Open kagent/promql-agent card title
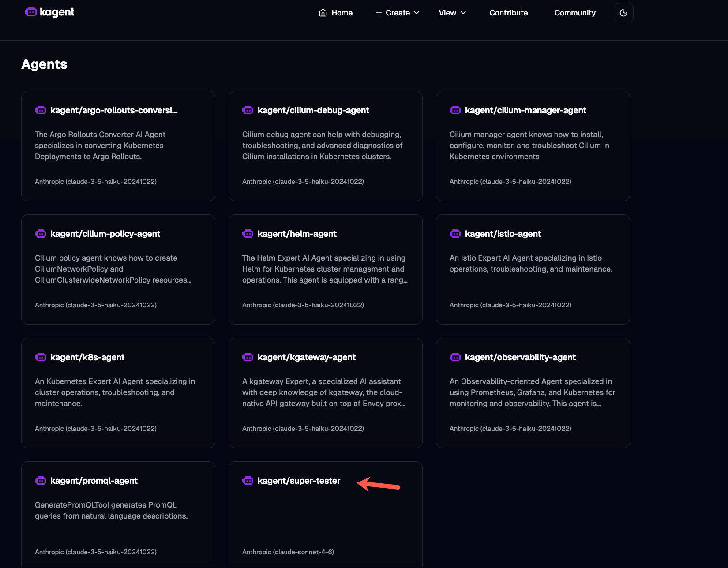The image size is (728, 568). point(94,481)
